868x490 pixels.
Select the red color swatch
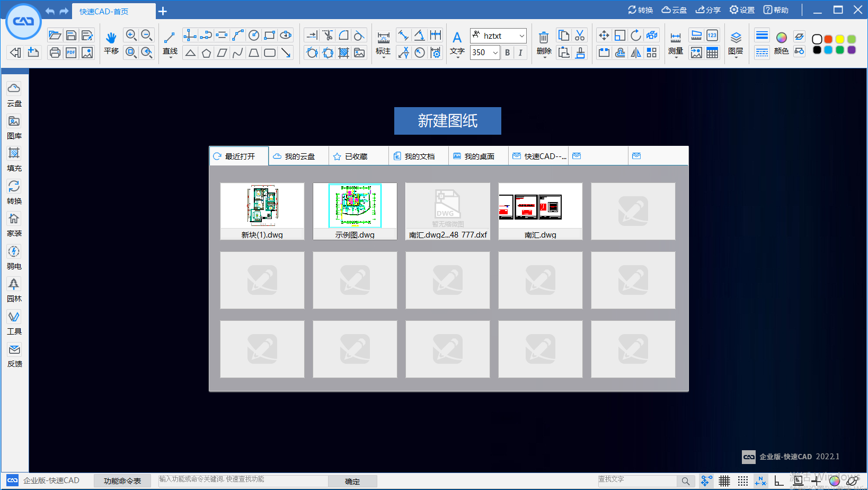(827, 39)
